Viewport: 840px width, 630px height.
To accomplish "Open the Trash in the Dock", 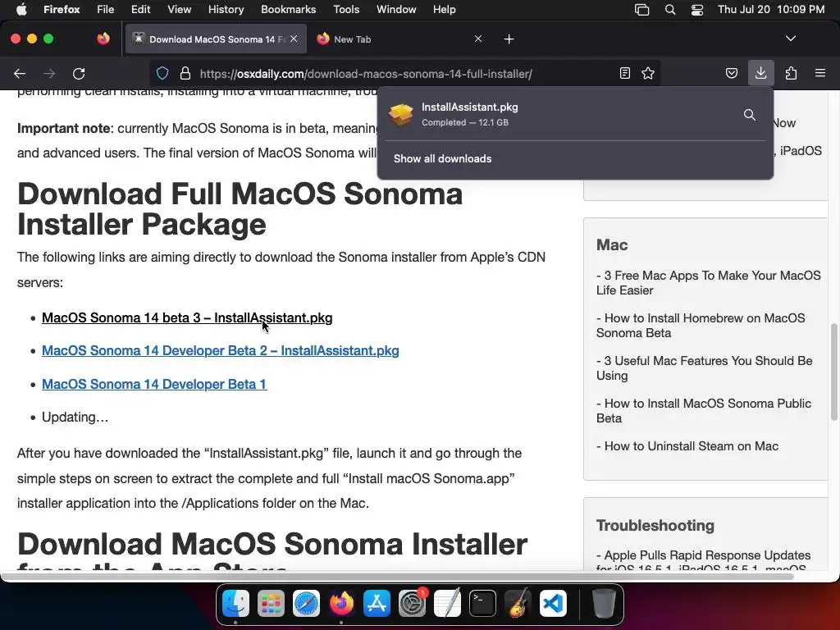I will click(603, 604).
